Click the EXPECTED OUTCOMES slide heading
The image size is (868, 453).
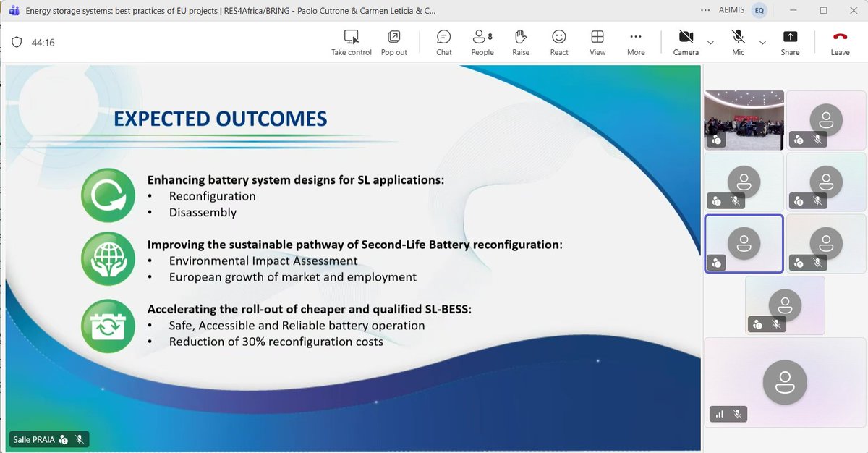coord(221,119)
